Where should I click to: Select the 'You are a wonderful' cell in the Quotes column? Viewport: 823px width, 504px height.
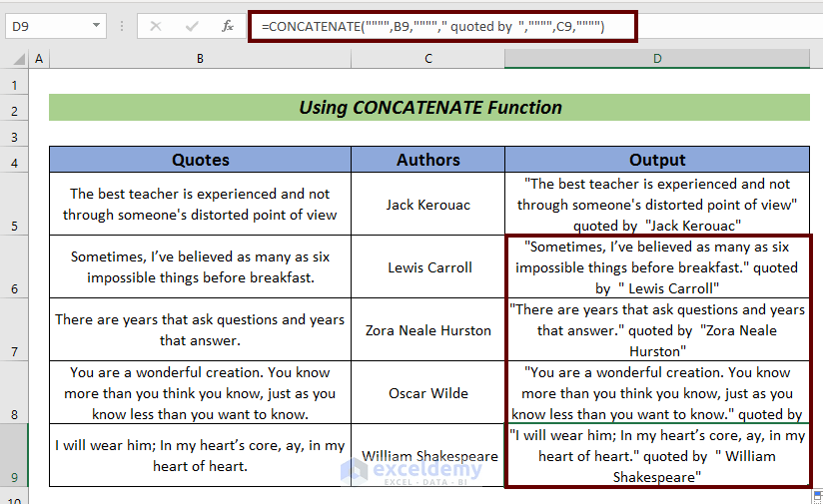(x=200, y=393)
